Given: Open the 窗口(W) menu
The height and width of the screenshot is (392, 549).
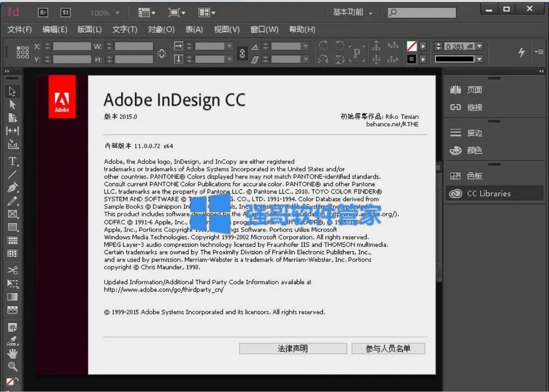Looking at the screenshot, I should coord(264,29).
